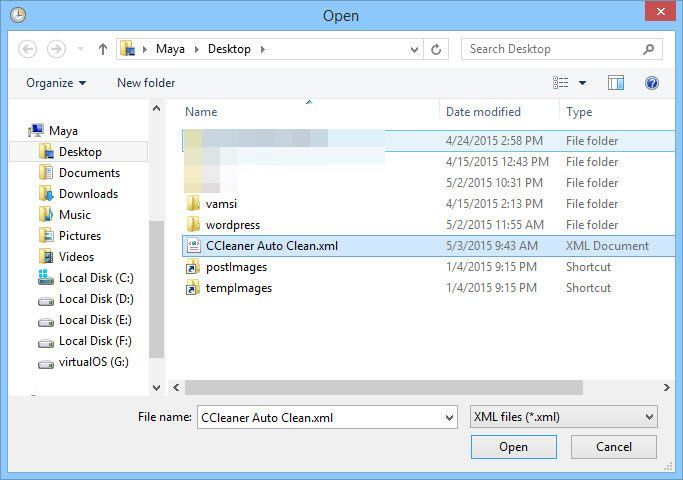Click the Up directory arrow
683x480 pixels.
point(103,49)
